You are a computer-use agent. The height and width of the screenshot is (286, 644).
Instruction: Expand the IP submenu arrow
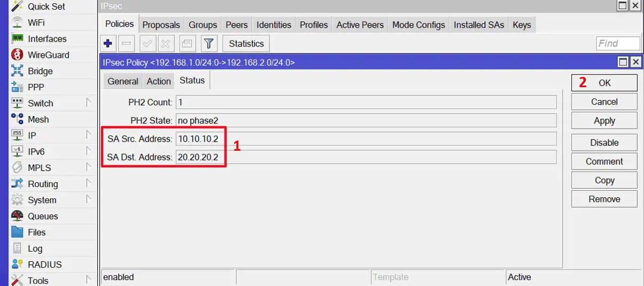89,135
